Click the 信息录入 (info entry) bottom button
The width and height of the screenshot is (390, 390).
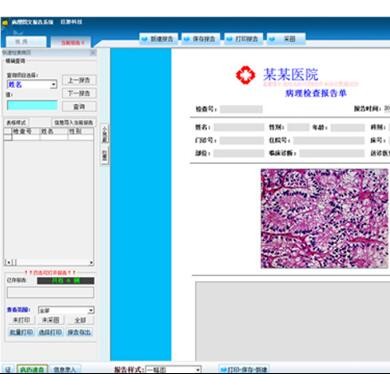(65, 369)
